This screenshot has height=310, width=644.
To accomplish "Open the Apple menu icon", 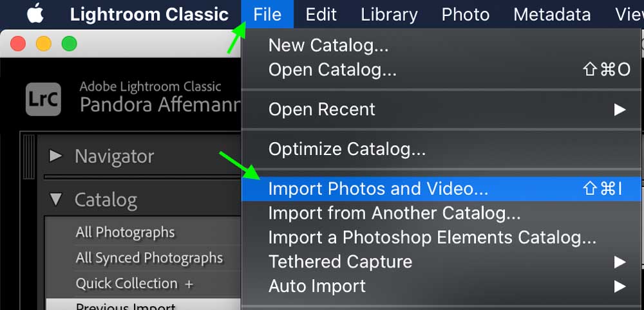I will (x=35, y=14).
